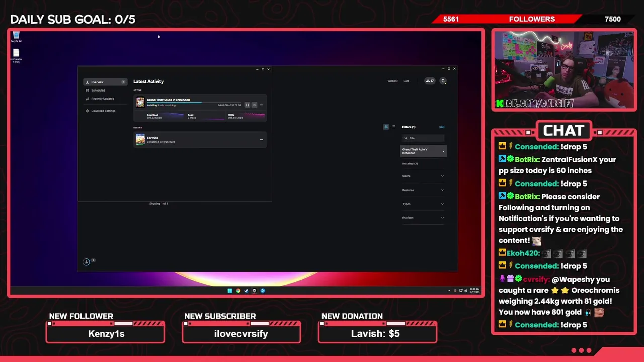Click the Fortnite title in Recent
This screenshot has height=362, width=644.
click(152, 138)
